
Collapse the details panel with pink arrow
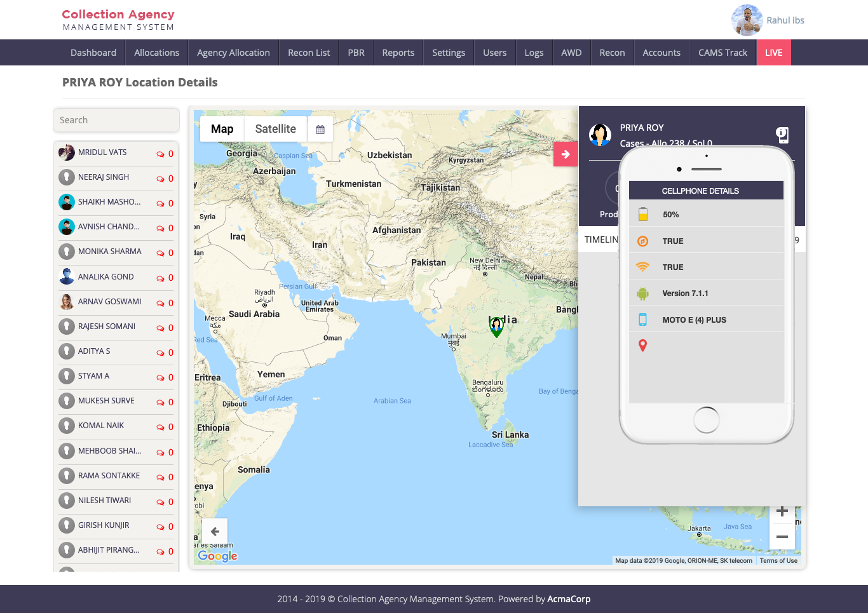[x=566, y=154]
